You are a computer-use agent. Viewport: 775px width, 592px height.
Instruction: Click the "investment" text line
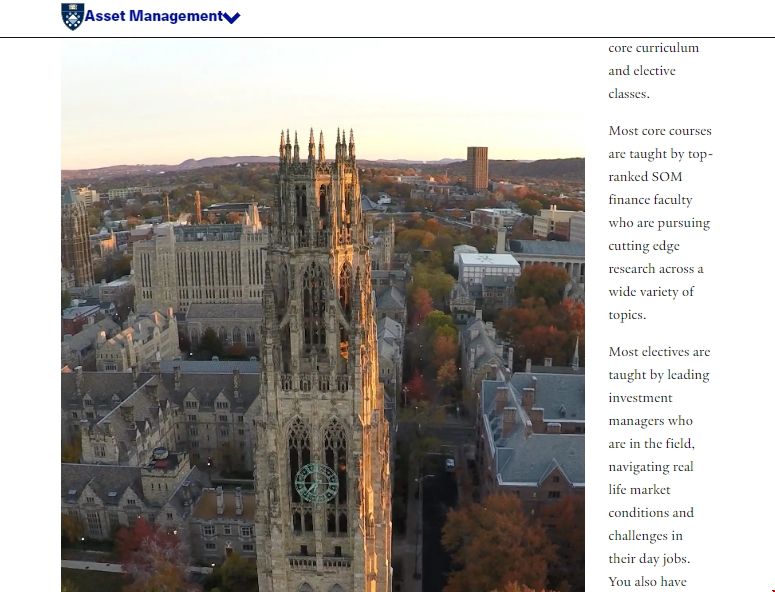click(x=640, y=398)
